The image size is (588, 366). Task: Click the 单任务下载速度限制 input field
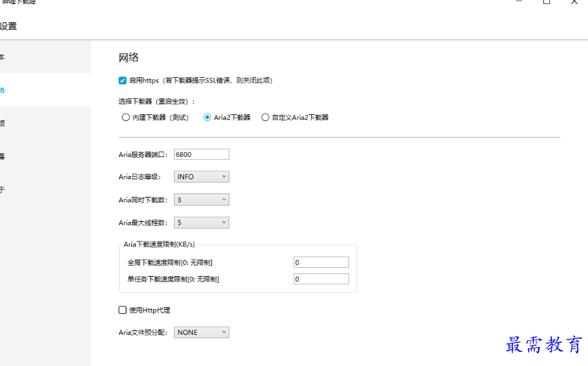pos(321,279)
